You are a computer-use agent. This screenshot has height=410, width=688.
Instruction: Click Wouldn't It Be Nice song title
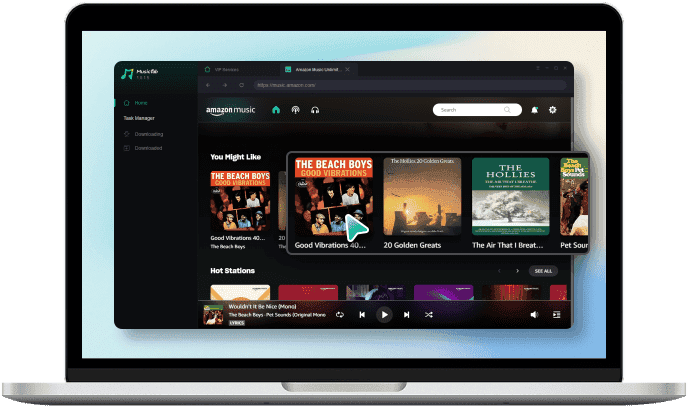coord(262,306)
